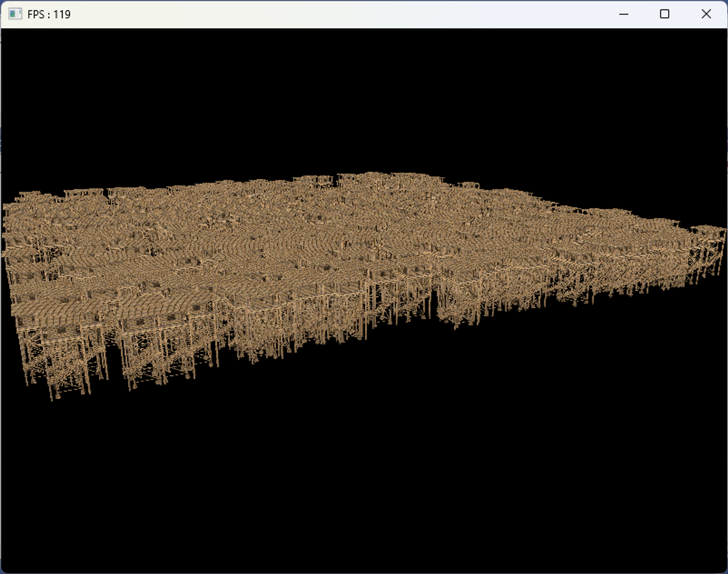Click the lowest scaffold leg tip at front-left
Screen dimensions: 728x574
click(51, 399)
